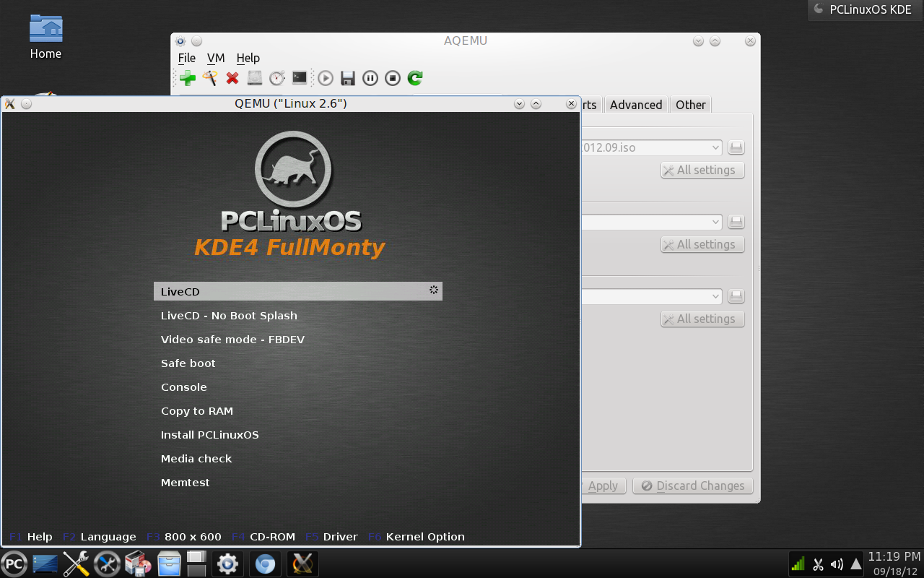Screen dimensions: 924x578
Task: Open the AQEMU File menu
Action: tap(186, 58)
